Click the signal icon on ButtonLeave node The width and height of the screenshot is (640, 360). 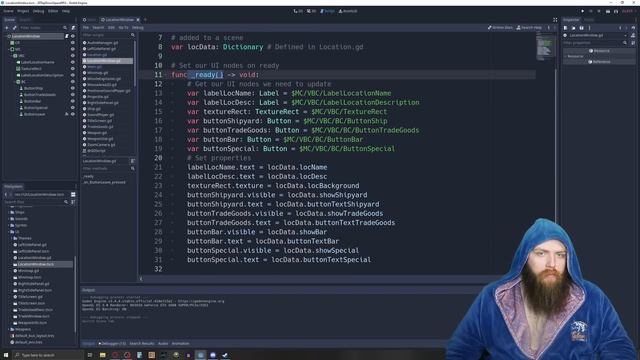tap(67, 114)
